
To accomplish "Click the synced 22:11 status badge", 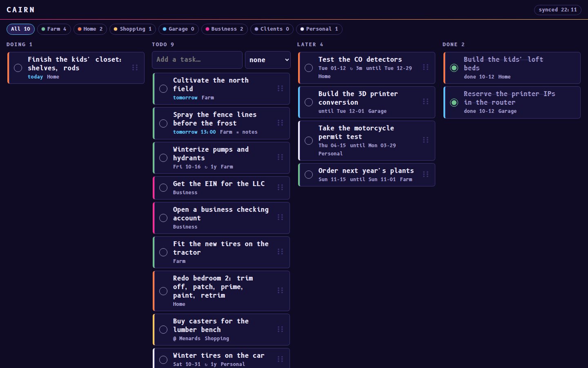I will (557, 10).
